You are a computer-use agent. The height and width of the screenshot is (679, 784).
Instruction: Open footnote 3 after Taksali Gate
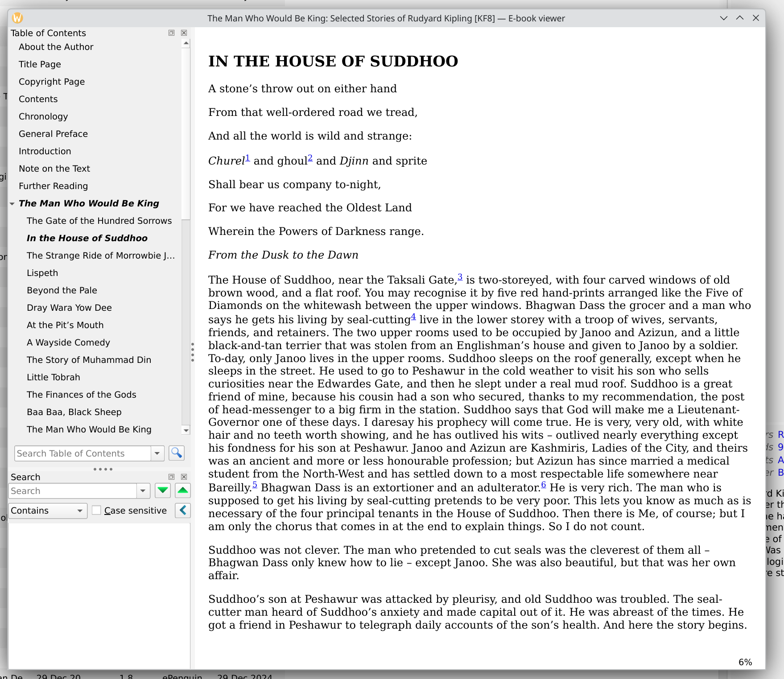[460, 277]
